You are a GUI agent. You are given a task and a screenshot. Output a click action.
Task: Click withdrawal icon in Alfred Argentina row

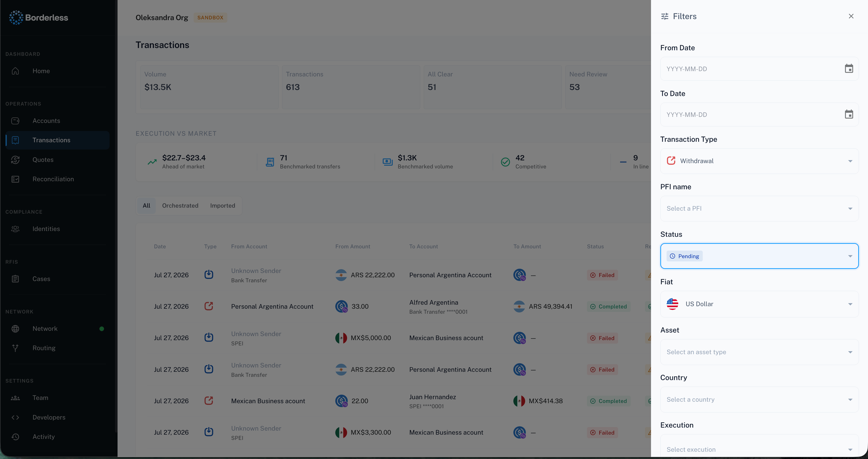click(208, 306)
